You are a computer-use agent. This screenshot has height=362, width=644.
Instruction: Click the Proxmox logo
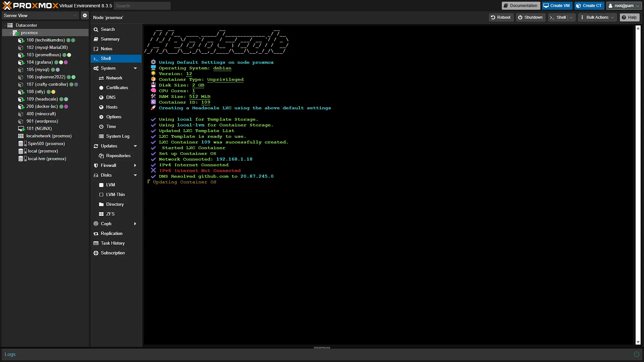click(30, 5)
